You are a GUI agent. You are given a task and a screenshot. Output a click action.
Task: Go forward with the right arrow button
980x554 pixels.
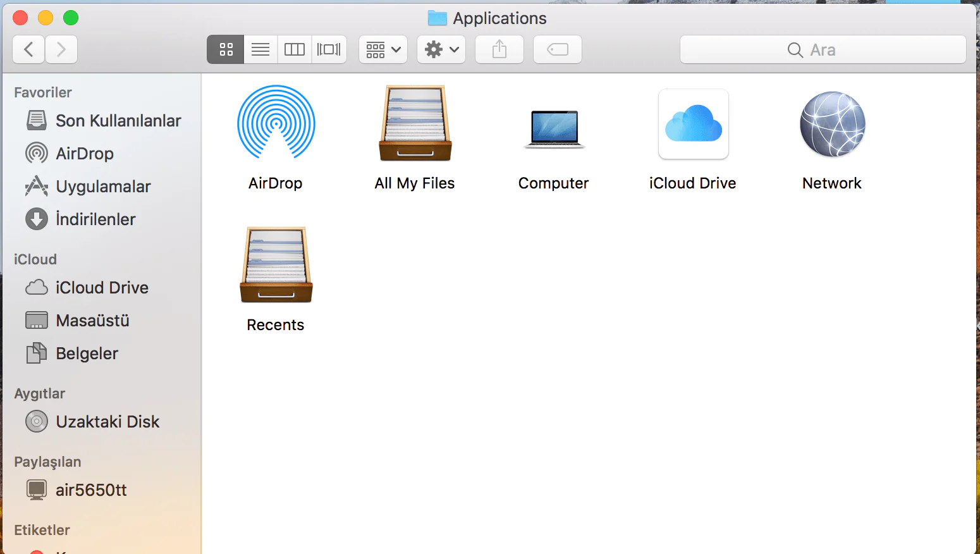pyautogui.click(x=61, y=49)
